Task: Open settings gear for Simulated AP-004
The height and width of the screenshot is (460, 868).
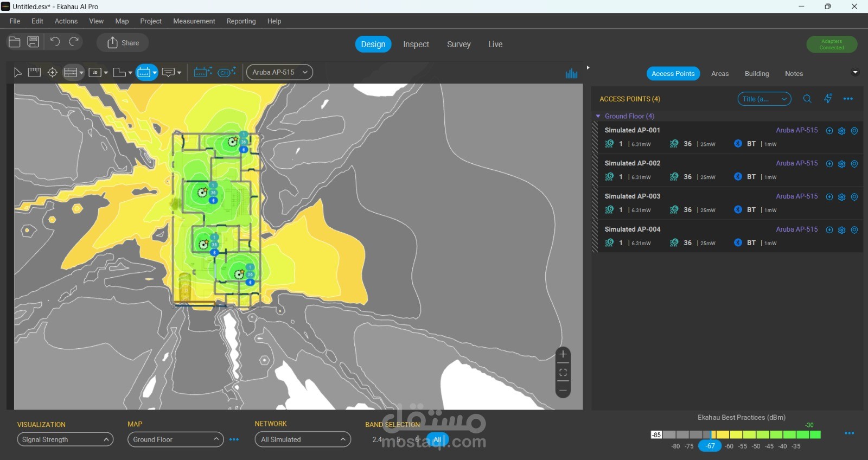Action: pyautogui.click(x=842, y=230)
